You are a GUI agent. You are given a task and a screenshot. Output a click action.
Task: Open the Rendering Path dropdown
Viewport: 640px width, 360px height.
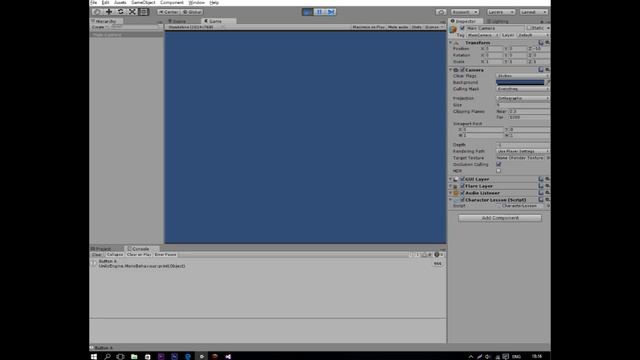click(x=523, y=151)
